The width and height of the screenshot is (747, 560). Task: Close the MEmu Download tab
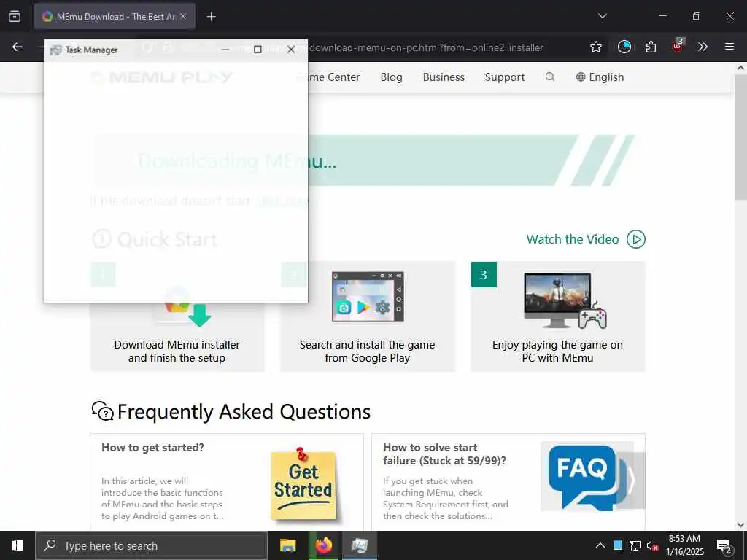[183, 16]
